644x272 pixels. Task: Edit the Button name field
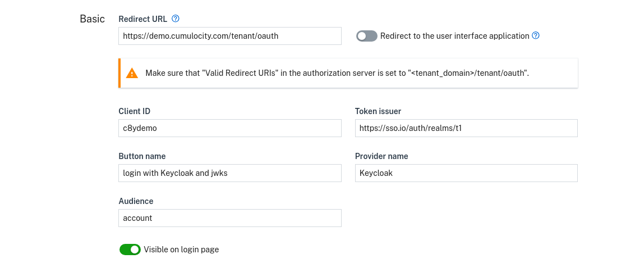[230, 173]
